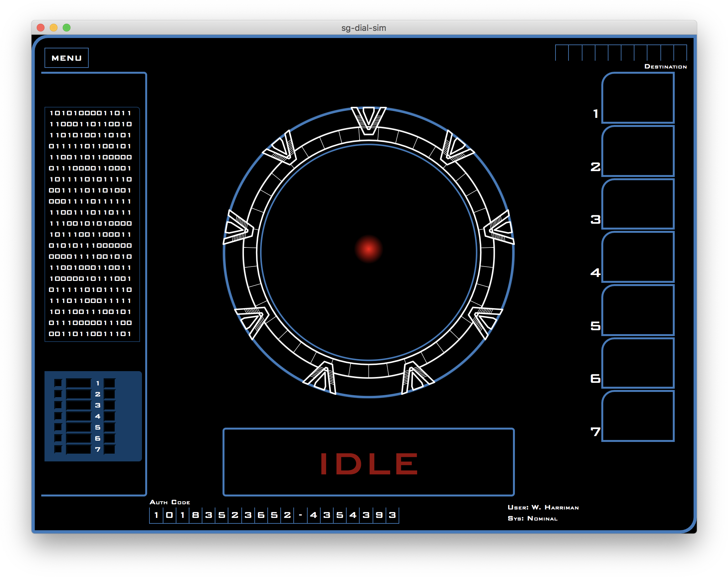Toggle left indicator box of chevron row 4
The width and height of the screenshot is (728, 577).
(x=58, y=416)
